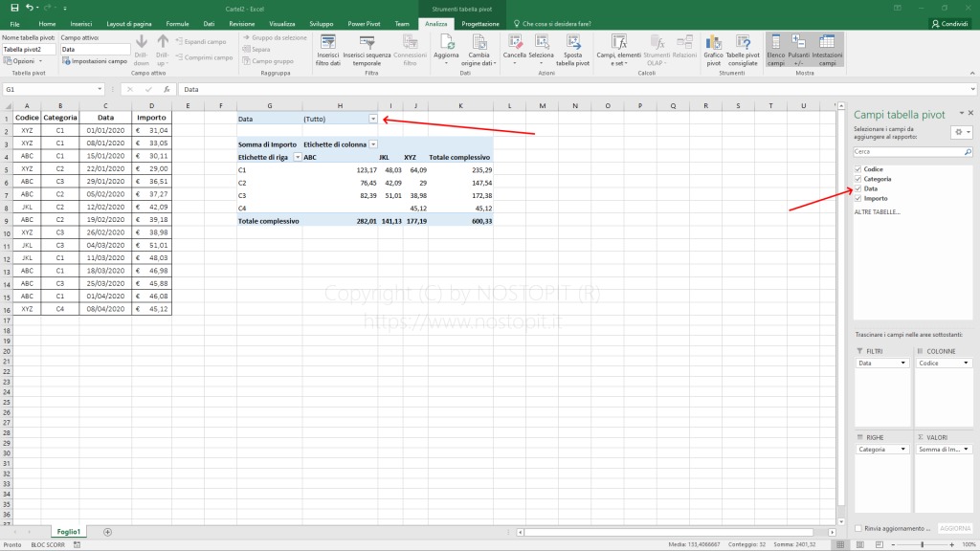
Task: Switch to the Inserisci tab
Action: pyautogui.click(x=80, y=24)
